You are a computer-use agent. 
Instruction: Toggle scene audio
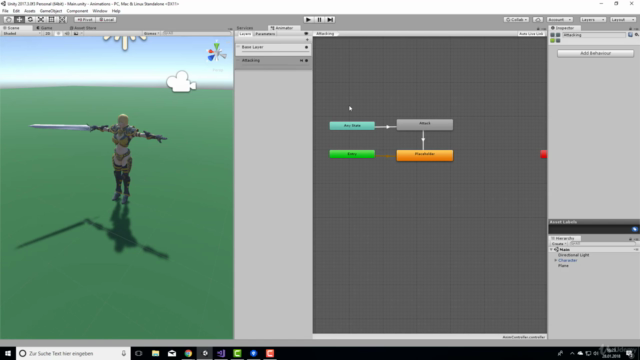pos(67,33)
